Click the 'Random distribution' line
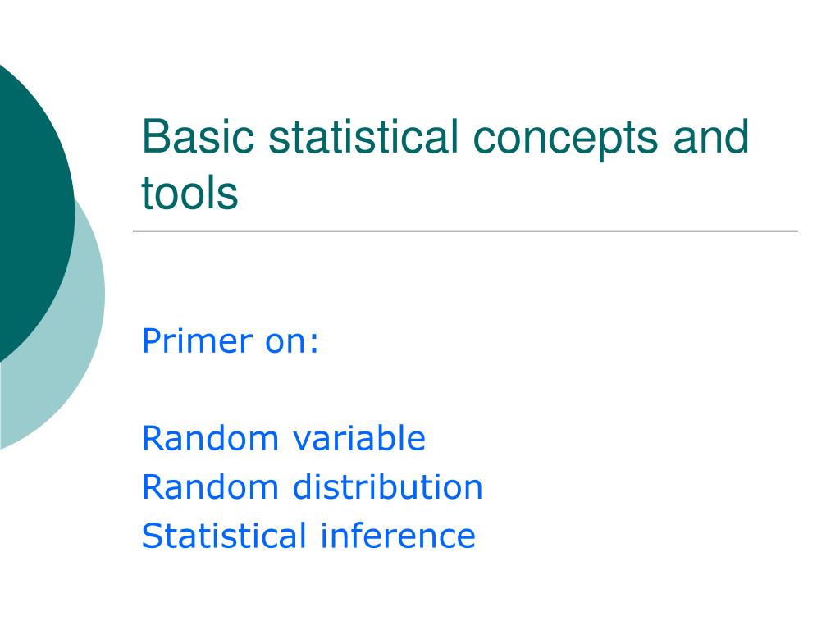Image resolution: width=840 pixels, height=630 pixels. [x=313, y=487]
